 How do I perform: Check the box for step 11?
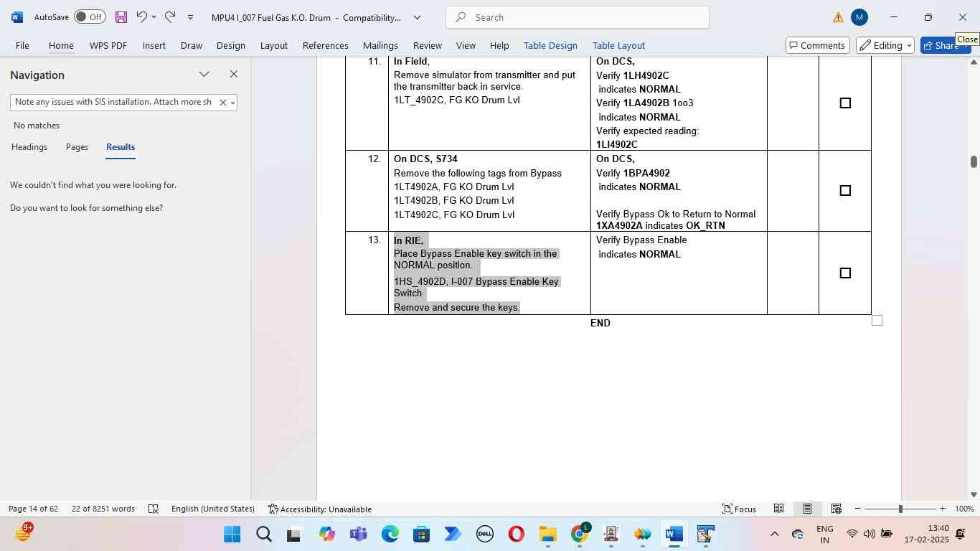(x=845, y=103)
